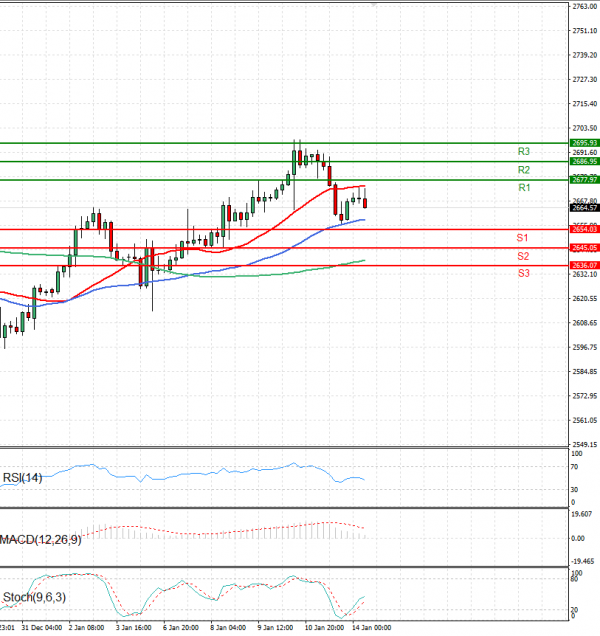
Task: Click the 2763.00 price axis label
Action: 584,7
